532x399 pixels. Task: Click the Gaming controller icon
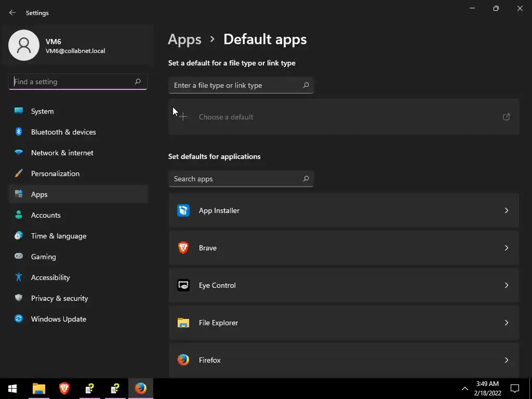(x=19, y=256)
